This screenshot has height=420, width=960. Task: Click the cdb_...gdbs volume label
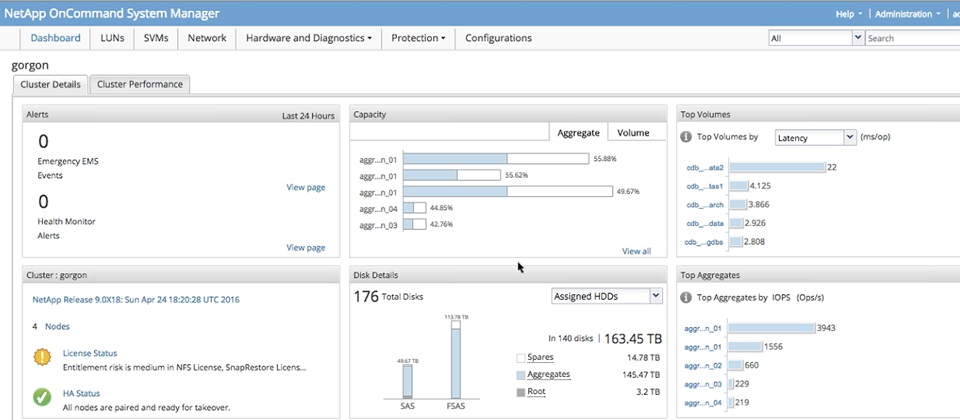[705, 242]
